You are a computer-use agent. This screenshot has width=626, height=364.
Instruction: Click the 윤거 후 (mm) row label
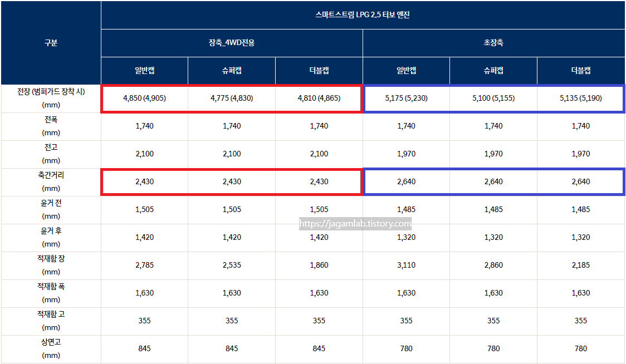51,238
